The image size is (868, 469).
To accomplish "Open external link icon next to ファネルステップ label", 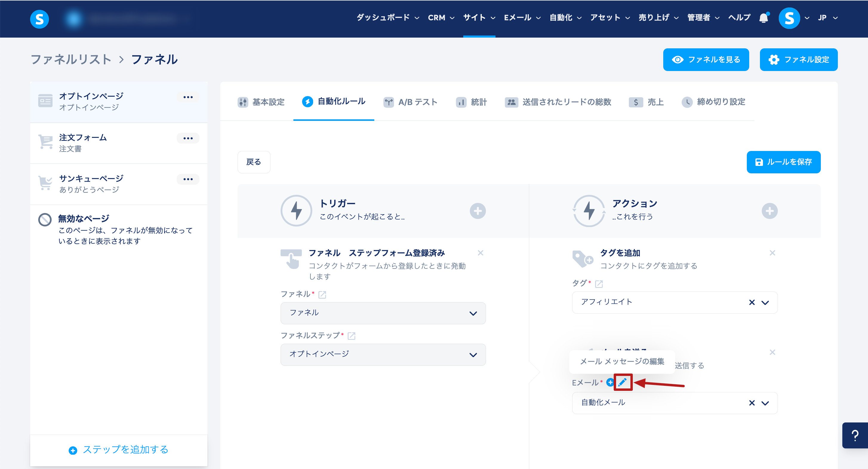I will [351, 336].
